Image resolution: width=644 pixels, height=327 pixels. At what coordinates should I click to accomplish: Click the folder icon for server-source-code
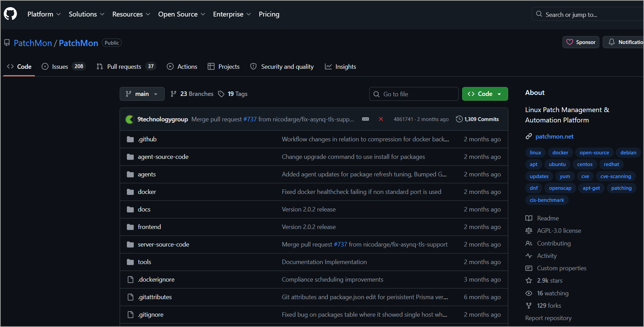click(x=130, y=244)
